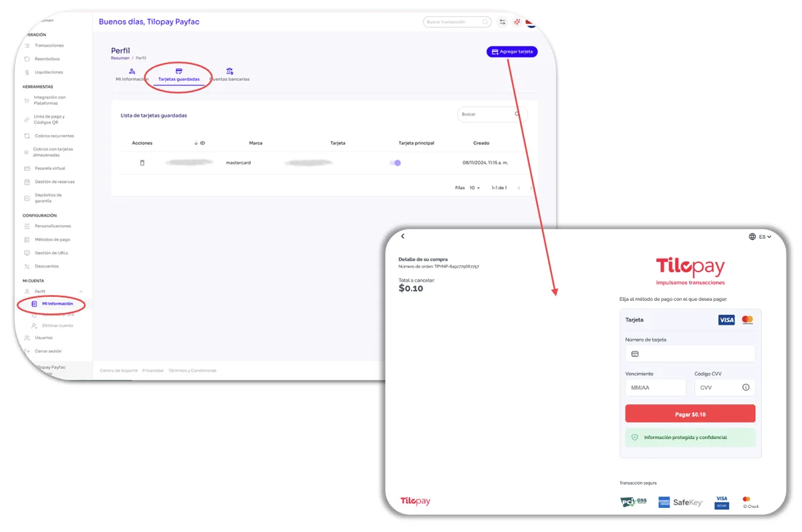Click the Marca column header
This screenshot has width=802, height=532.
255,143
